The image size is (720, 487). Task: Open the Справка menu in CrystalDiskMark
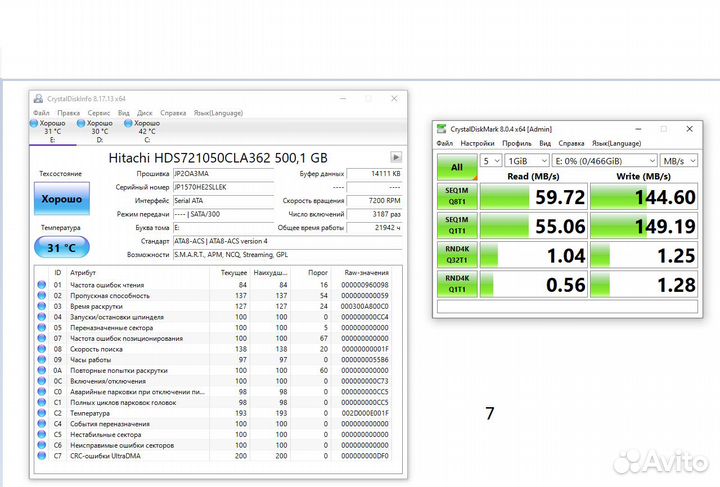point(571,143)
